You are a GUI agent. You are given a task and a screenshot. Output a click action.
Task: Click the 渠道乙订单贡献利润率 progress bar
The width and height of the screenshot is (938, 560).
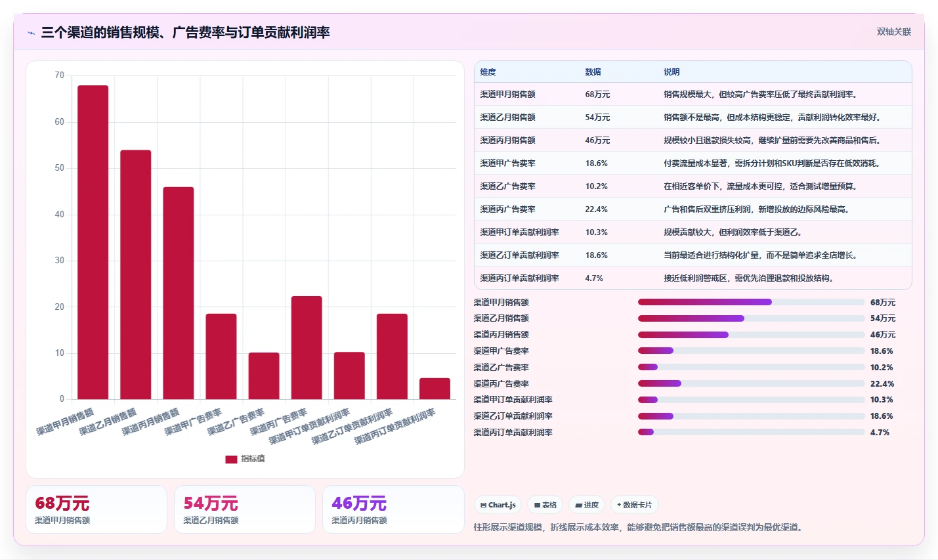(x=752, y=416)
